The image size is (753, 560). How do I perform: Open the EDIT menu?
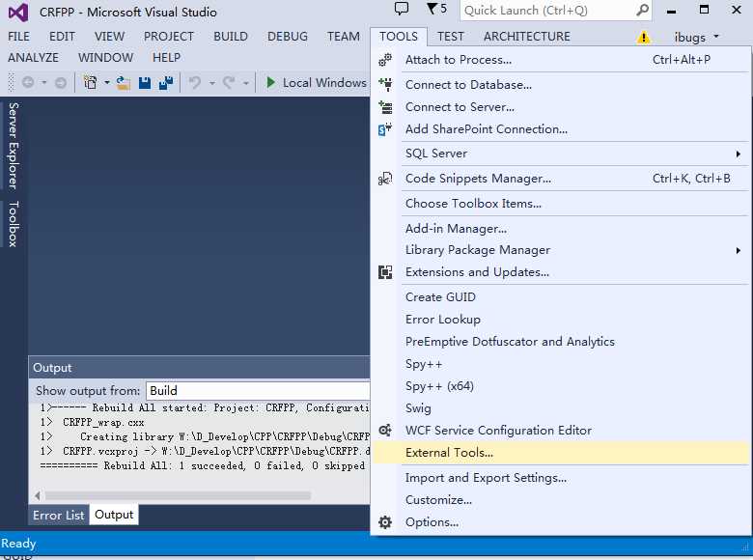point(62,37)
